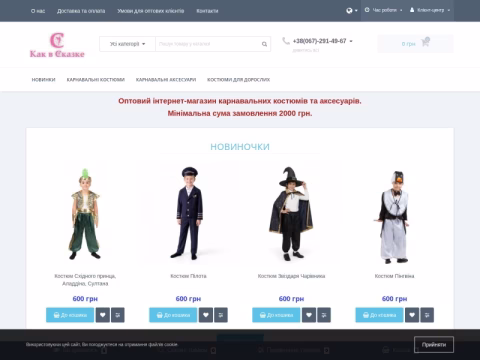The image size is (480, 360).
Task: Click the 'Как в Сказке' logo
Action: pos(57,45)
